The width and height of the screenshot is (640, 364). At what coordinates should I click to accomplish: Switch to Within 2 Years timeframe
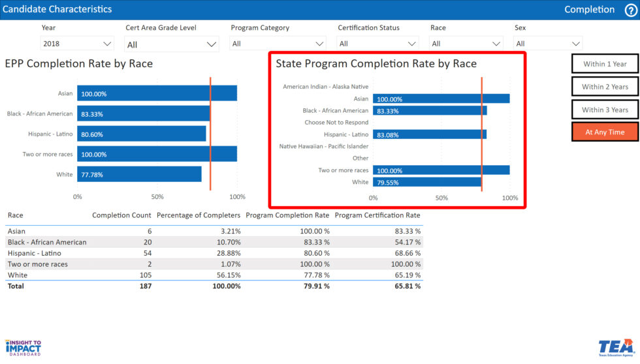(x=605, y=87)
